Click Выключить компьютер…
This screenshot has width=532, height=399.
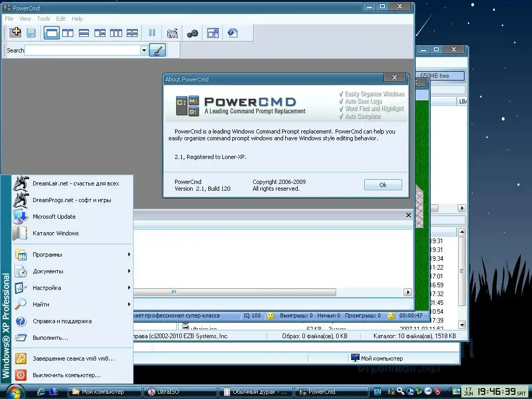[x=73, y=375]
